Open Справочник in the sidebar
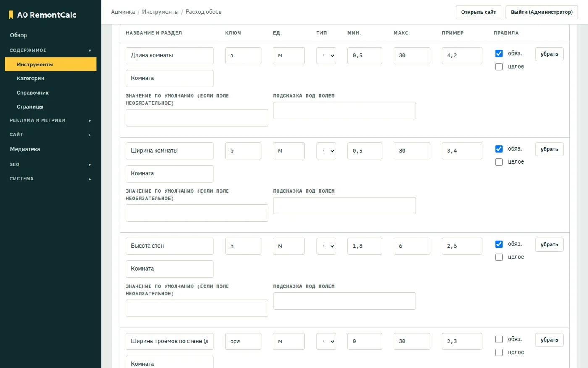The image size is (588, 368). (50, 93)
